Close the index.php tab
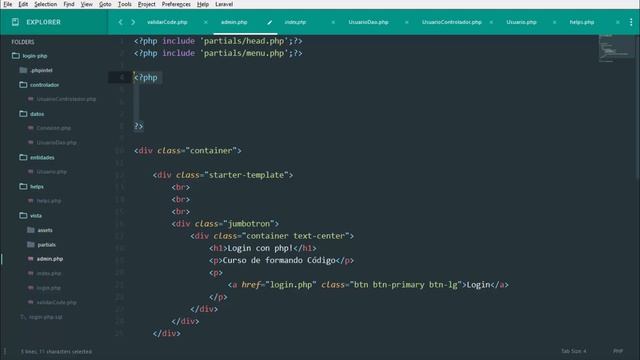 point(333,22)
